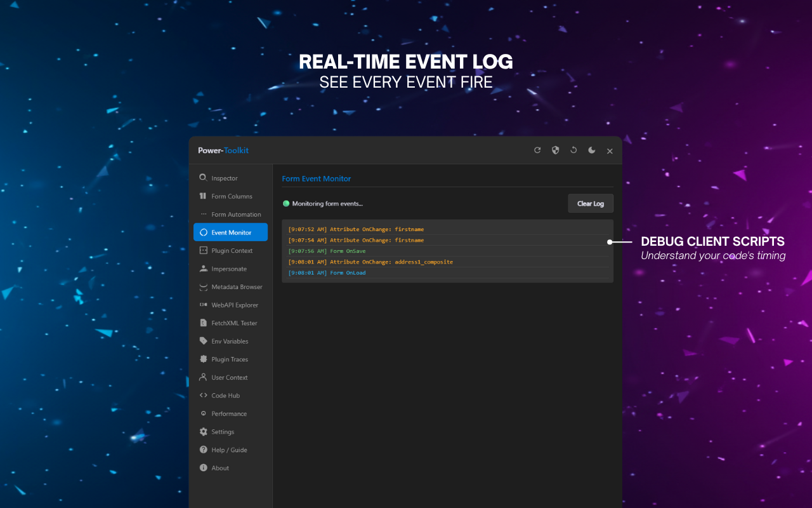Open Form Automation via its ellipsis icon
Viewport: 812px width, 508px height.
coord(203,214)
